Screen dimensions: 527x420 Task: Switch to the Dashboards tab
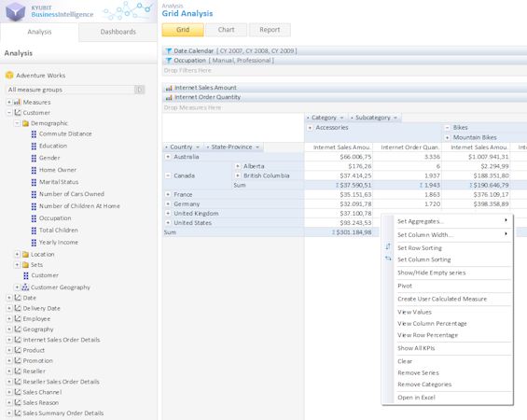click(x=118, y=33)
